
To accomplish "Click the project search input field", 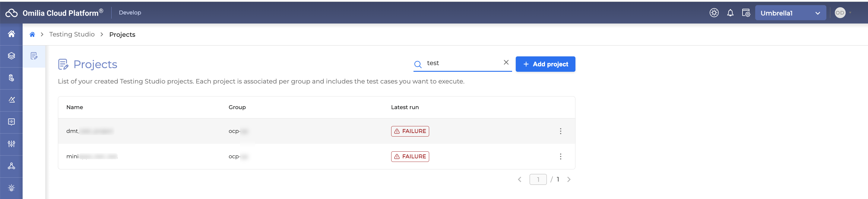I will click(x=462, y=63).
